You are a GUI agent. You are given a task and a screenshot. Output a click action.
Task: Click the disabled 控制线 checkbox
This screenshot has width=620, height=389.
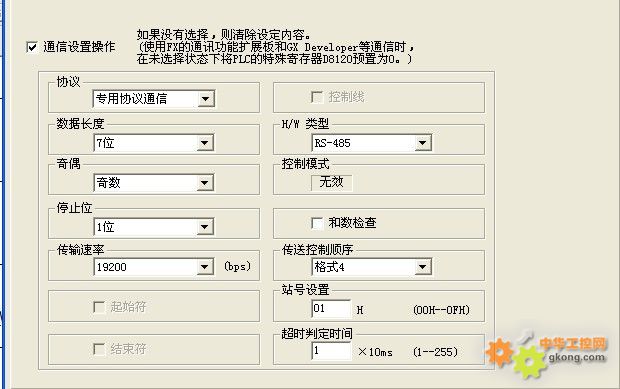(317, 97)
